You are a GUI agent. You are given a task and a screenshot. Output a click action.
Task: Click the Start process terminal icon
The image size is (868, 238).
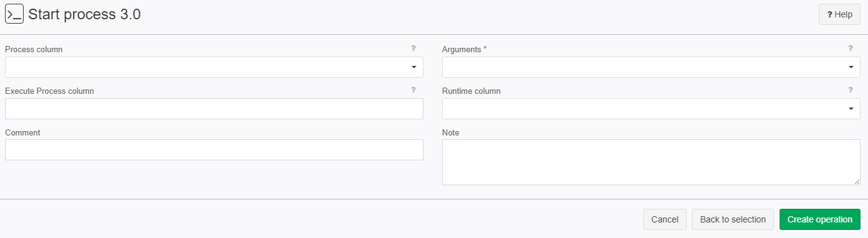tap(14, 14)
